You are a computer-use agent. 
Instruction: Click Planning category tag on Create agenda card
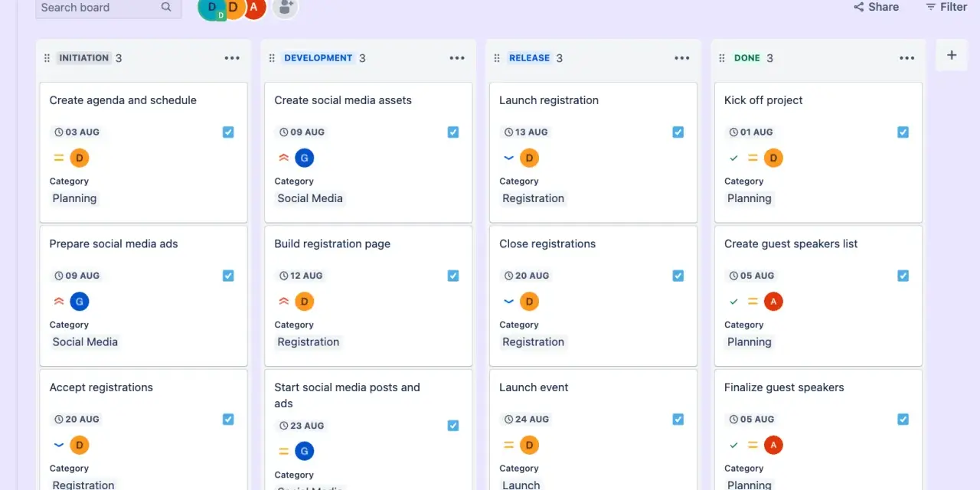coord(74,198)
